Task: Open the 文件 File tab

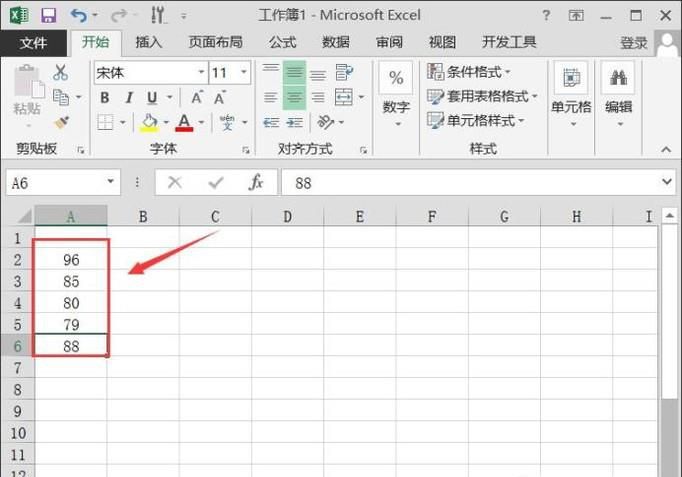Action: coord(33,43)
